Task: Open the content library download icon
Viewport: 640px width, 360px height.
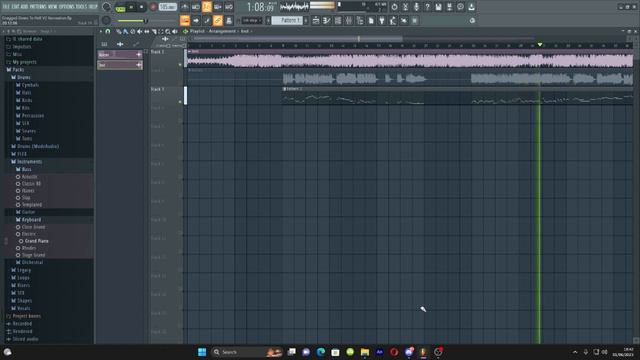Action: [471, 7]
